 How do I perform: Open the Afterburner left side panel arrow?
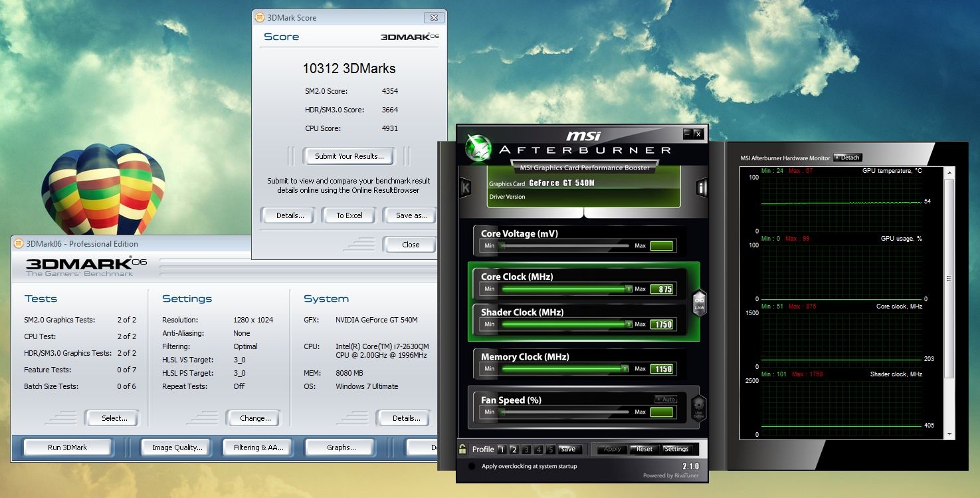coord(465,188)
